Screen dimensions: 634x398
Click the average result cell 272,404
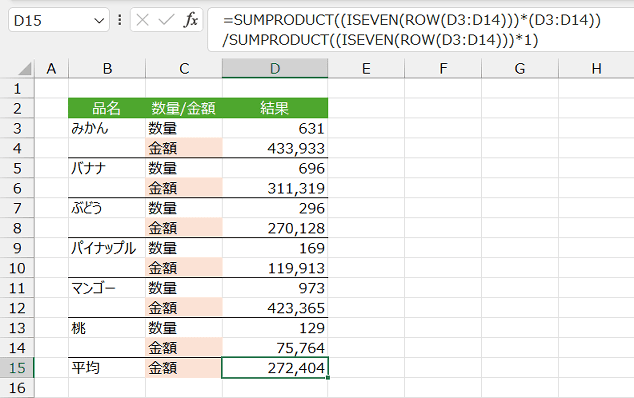tap(275, 368)
